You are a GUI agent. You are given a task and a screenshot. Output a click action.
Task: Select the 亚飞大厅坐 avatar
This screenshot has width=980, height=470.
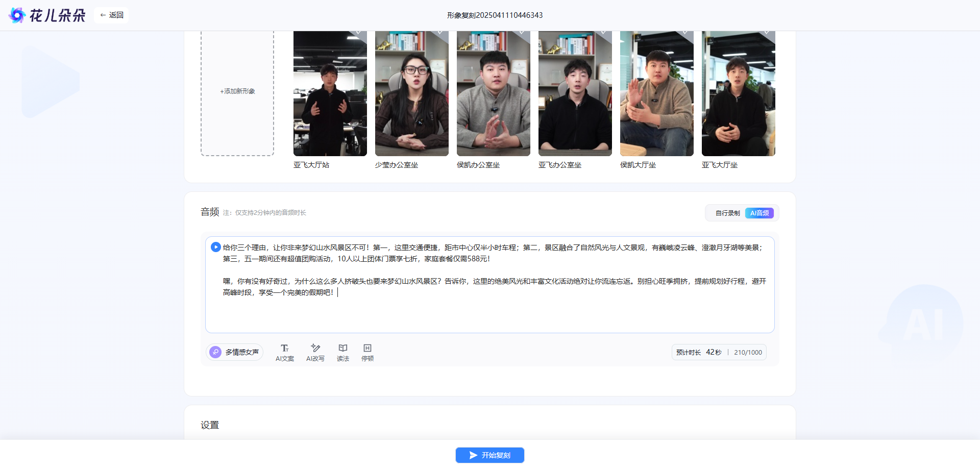(x=738, y=93)
